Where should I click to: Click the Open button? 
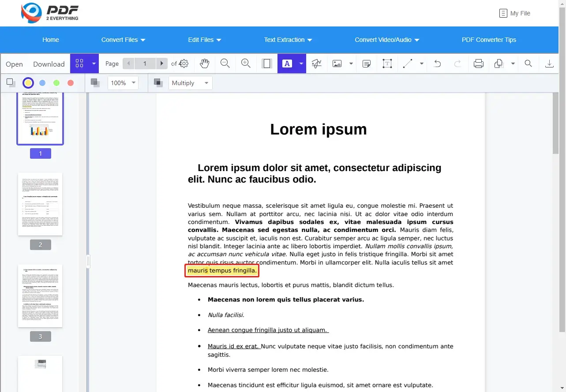(x=14, y=64)
